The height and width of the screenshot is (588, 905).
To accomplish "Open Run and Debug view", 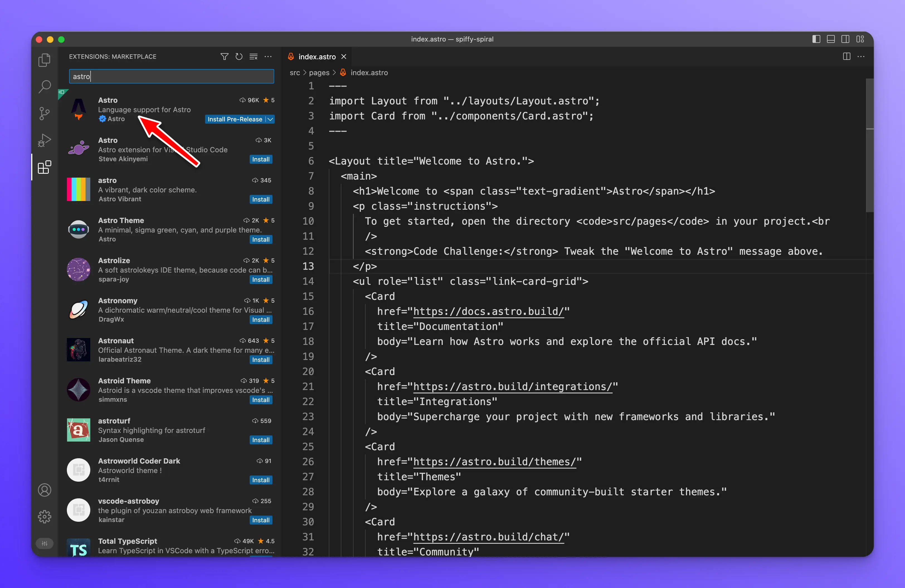I will [x=45, y=140].
